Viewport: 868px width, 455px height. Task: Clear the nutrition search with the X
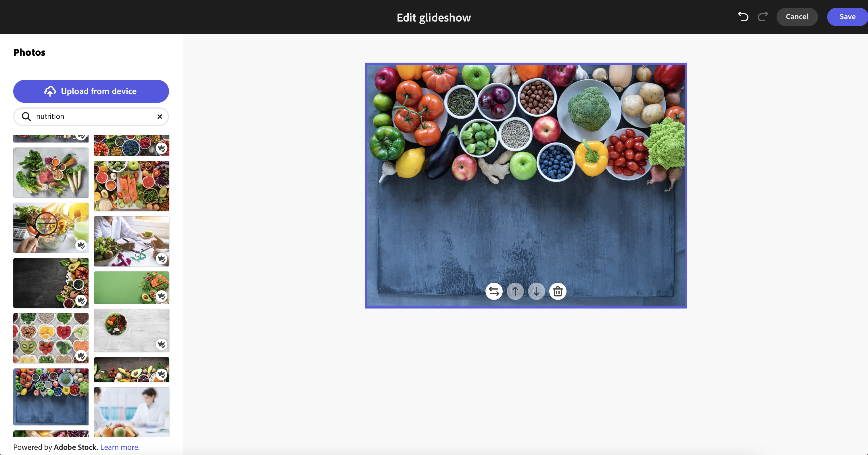160,117
